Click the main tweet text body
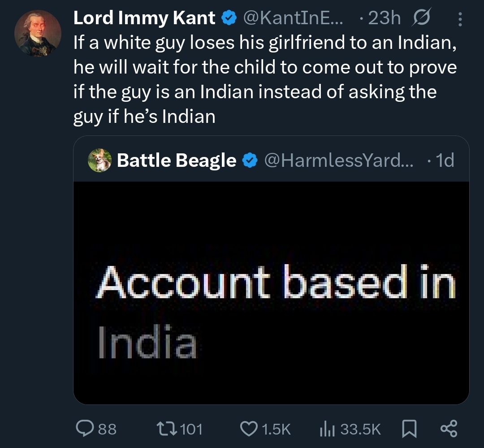 pos(264,79)
